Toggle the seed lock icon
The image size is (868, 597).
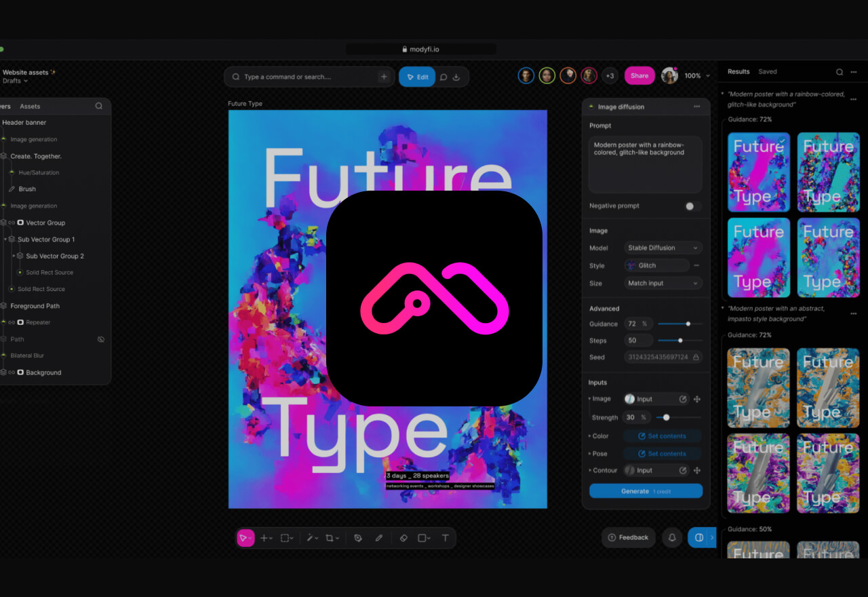(x=695, y=357)
